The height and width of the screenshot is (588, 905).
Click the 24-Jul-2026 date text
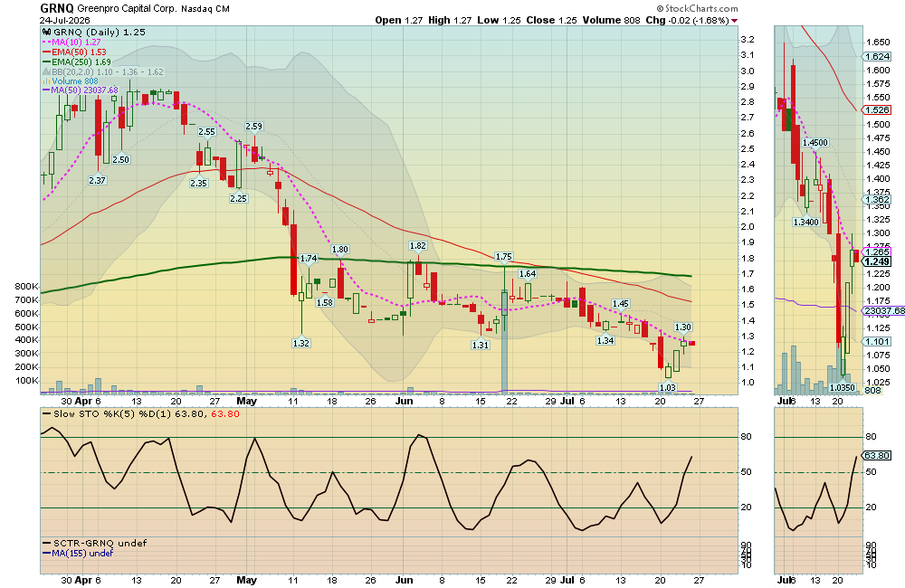point(64,20)
